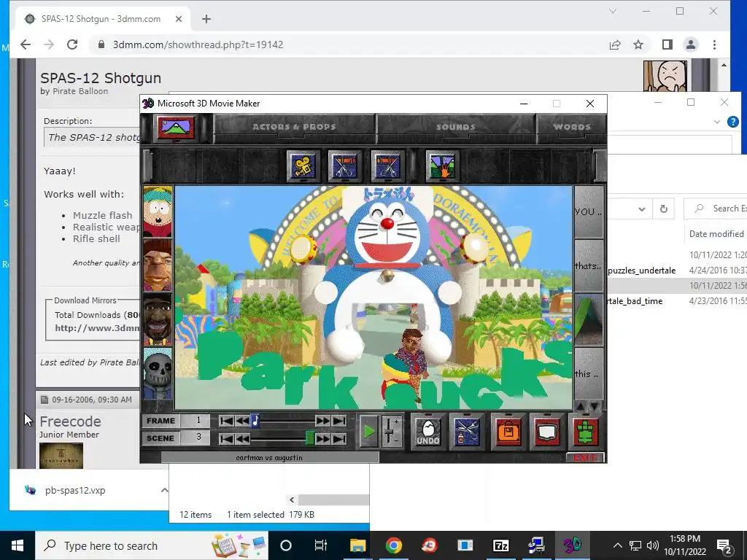Open Freecode user profile link
This screenshot has width=747, height=560.
(70, 421)
